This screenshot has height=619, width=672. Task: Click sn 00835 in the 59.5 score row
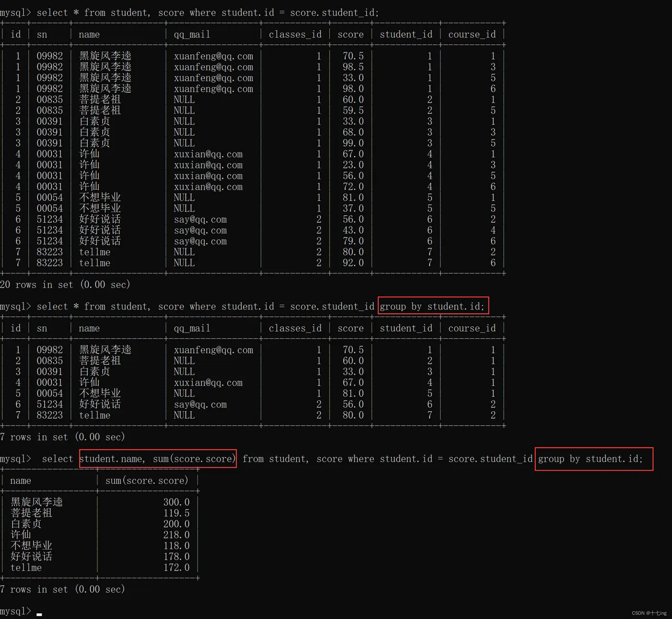click(49, 110)
